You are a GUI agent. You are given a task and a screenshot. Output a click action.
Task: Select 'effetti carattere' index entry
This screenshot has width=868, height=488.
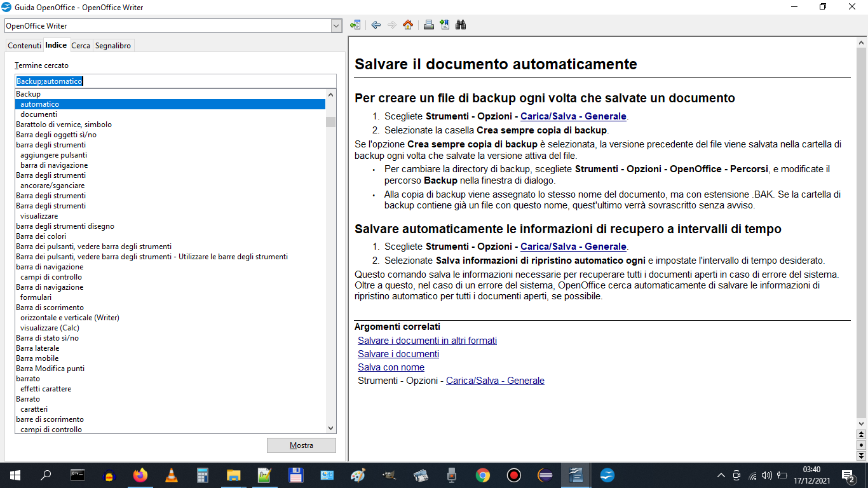[x=170, y=389]
